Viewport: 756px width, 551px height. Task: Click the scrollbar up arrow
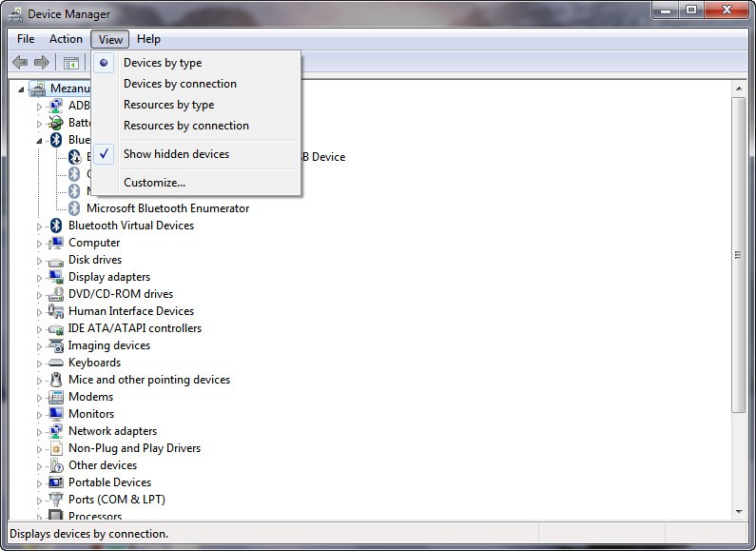point(738,89)
